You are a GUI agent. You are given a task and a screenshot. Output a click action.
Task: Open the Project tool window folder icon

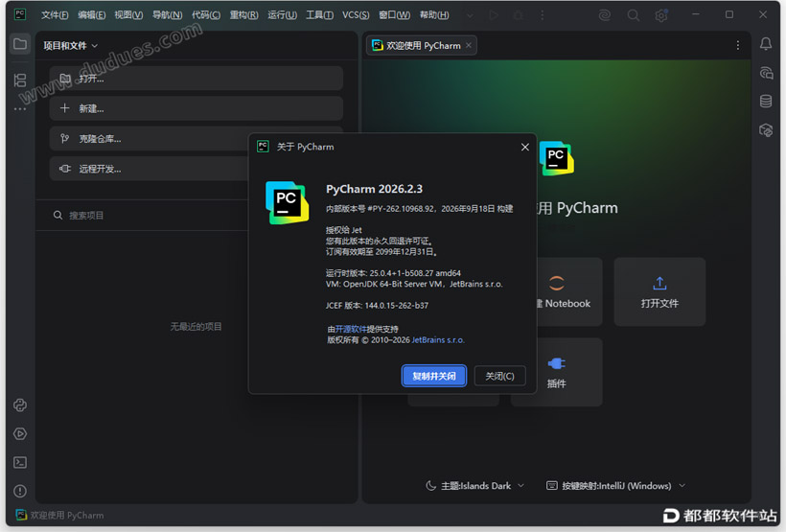coord(20,44)
